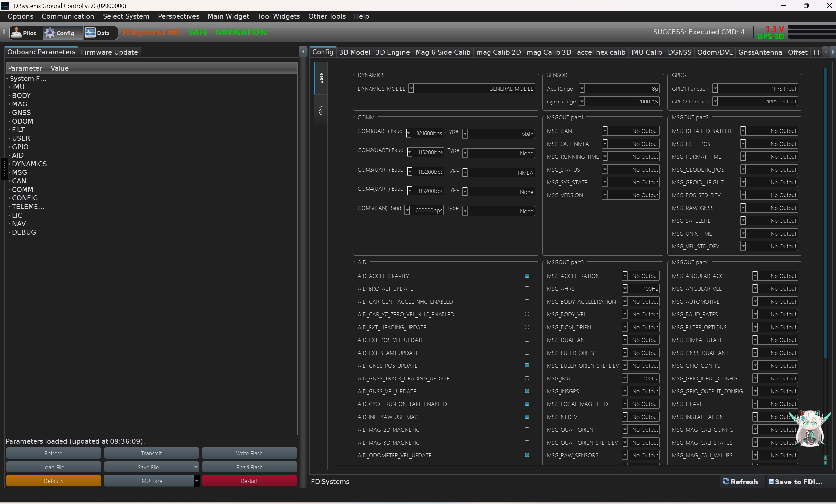Collapse the left panel using the arrow icon
This screenshot has width=836, height=504.
tap(303, 52)
